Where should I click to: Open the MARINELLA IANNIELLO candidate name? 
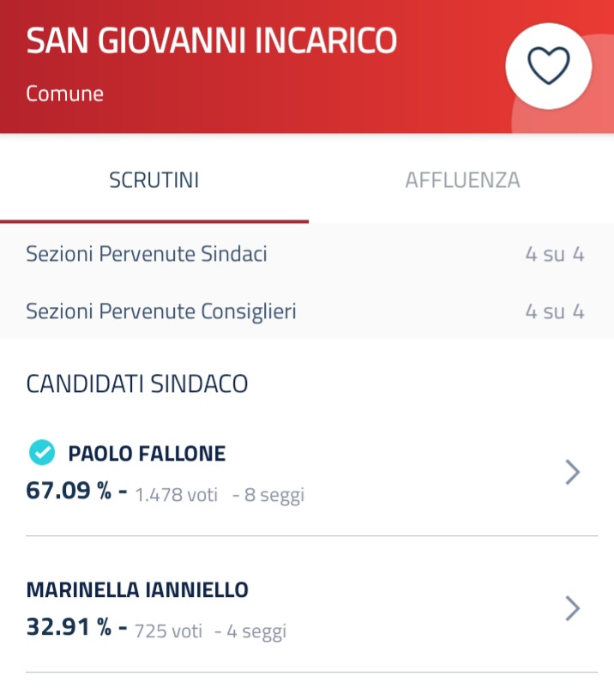[x=137, y=589]
